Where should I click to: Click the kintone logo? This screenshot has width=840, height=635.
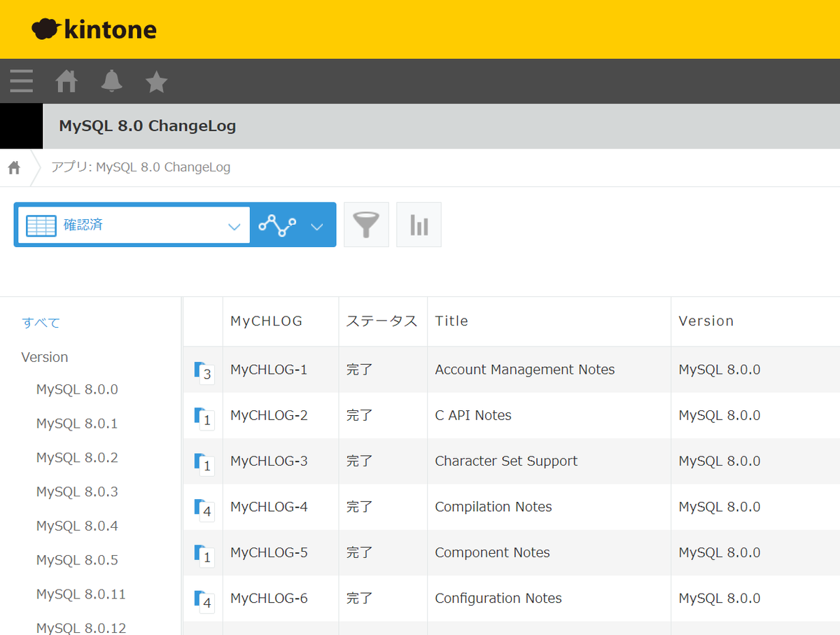pos(94,29)
